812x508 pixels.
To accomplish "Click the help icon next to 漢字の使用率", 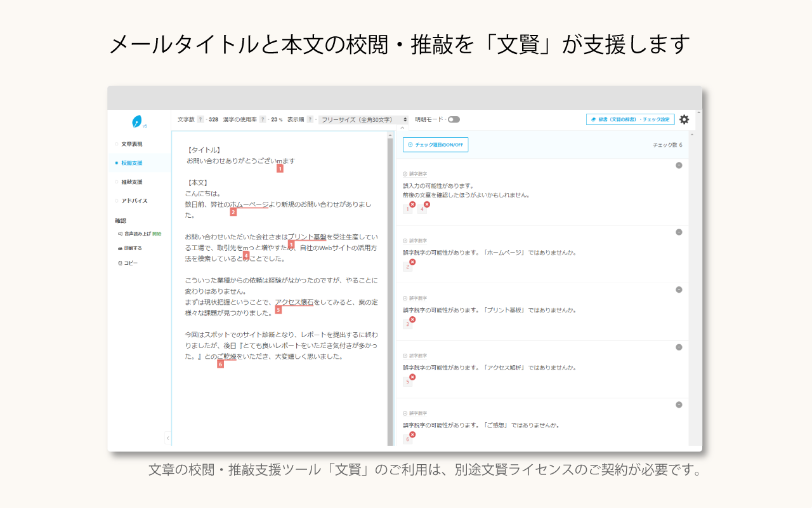I will pyautogui.click(x=262, y=119).
